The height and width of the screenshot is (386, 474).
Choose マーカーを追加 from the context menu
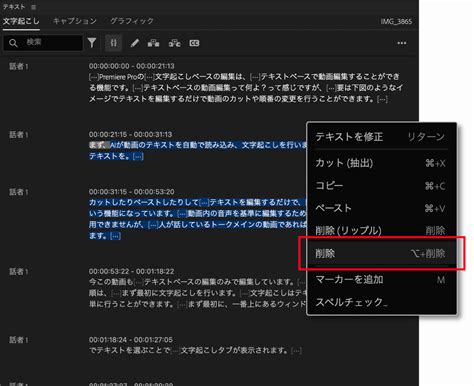(381, 279)
